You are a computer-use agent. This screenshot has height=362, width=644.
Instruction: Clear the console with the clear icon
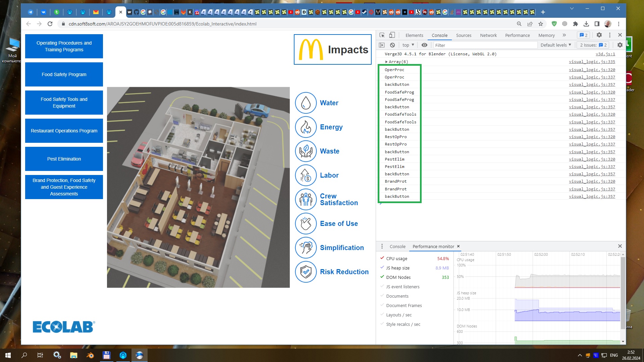pos(392,45)
